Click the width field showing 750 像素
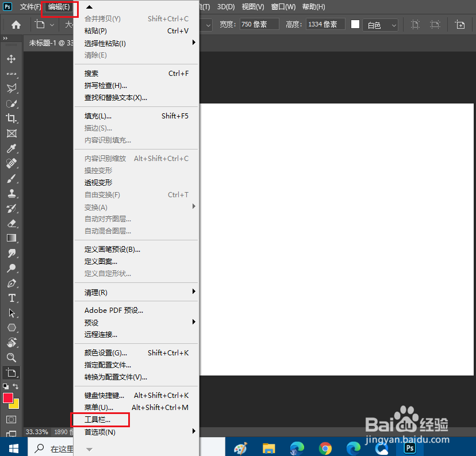 pyautogui.click(x=259, y=24)
